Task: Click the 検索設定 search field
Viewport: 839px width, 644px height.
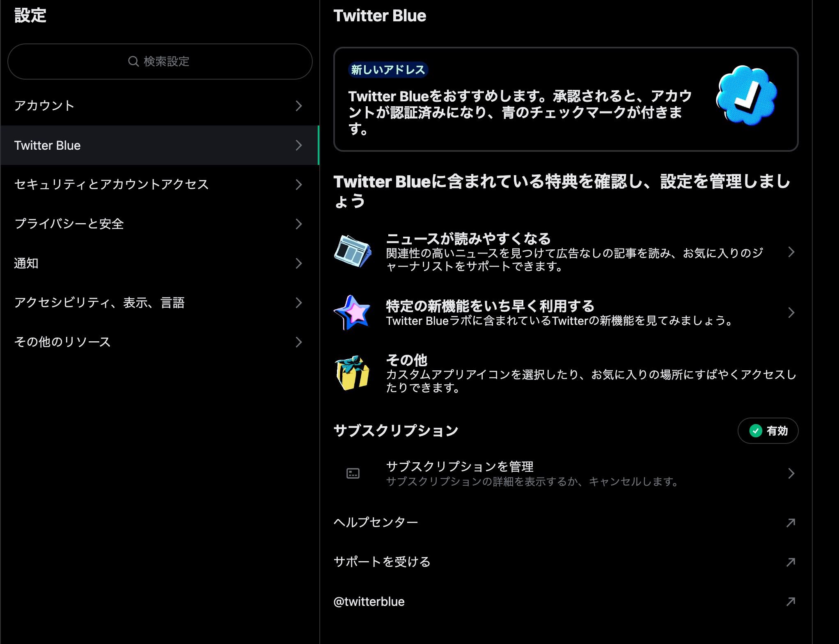Action: (160, 62)
